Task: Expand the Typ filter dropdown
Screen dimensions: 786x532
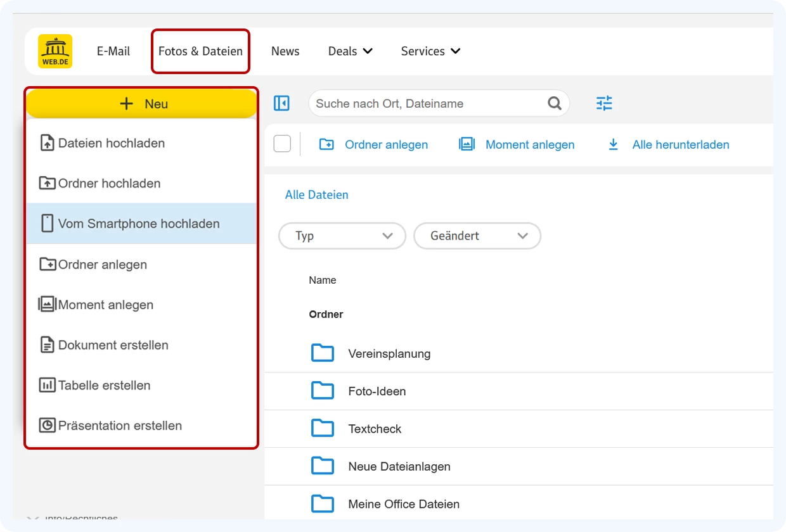Action: 342,236
